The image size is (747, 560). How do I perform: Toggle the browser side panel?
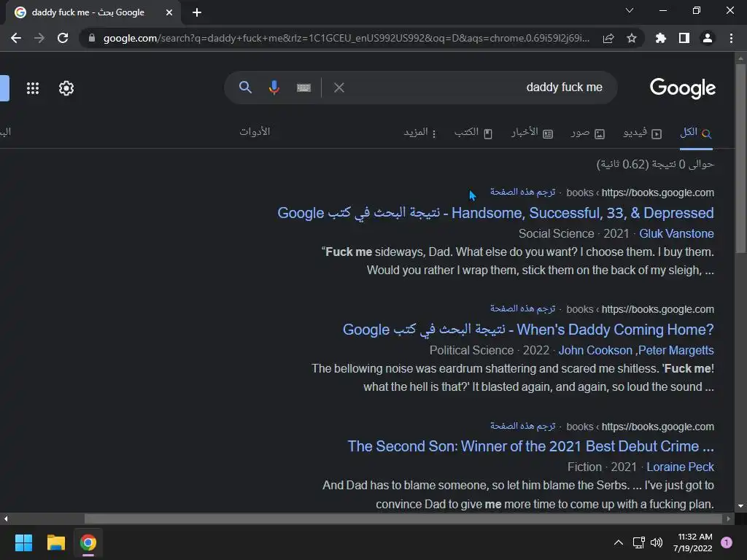click(684, 38)
